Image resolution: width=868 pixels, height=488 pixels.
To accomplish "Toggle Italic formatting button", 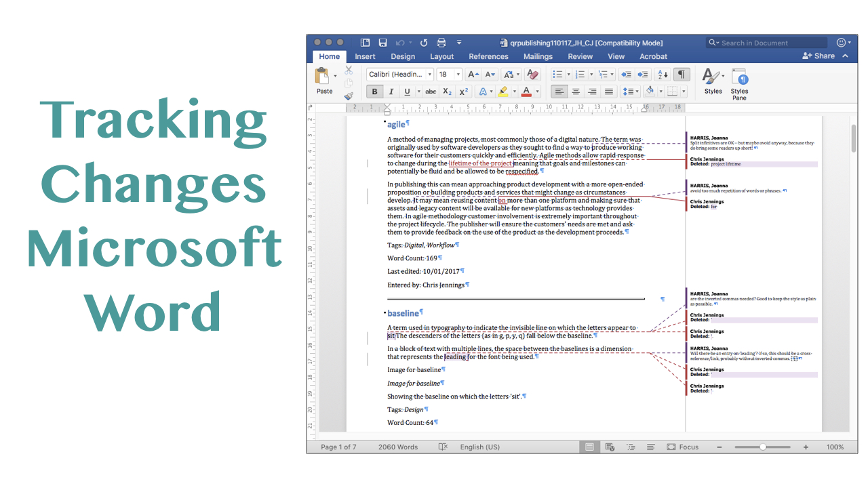I will click(391, 91).
